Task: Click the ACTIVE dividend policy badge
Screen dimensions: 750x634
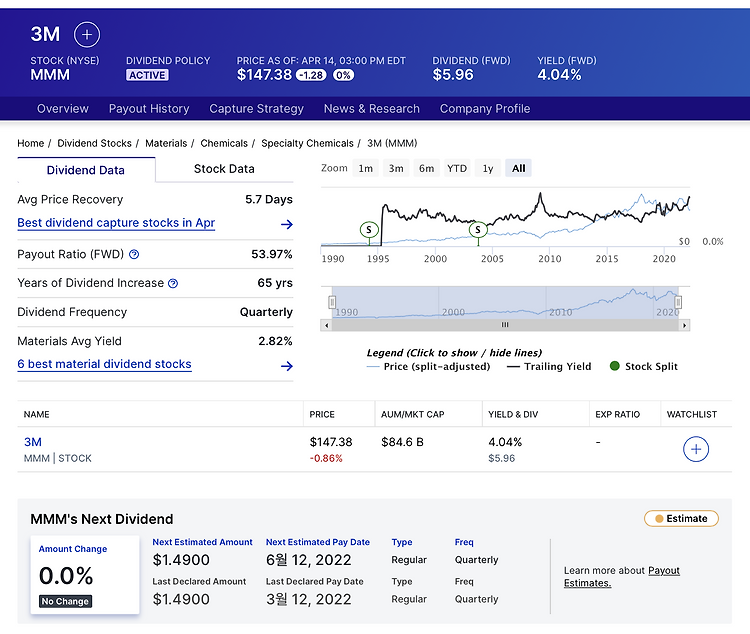Action: [x=147, y=75]
